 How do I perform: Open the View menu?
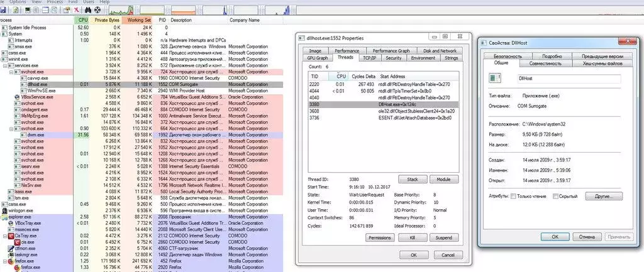coord(36,2)
